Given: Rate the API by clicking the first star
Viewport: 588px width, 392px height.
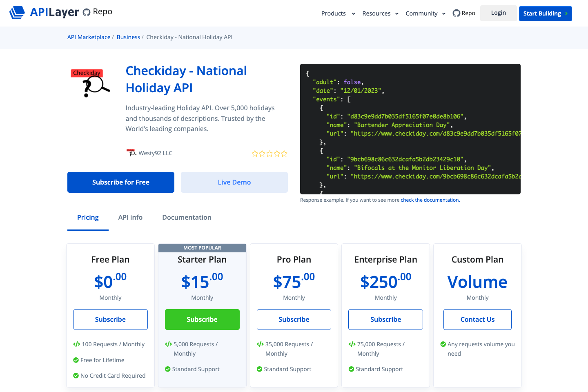Looking at the screenshot, I should (255, 154).
